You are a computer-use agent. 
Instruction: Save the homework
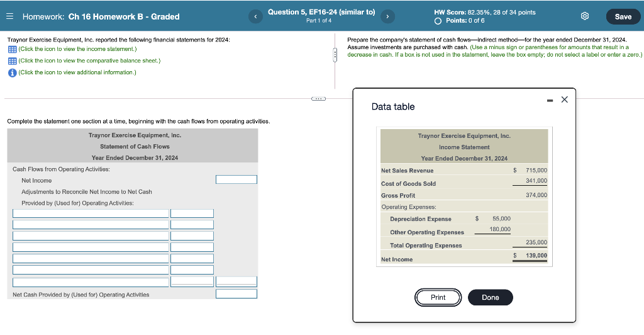623,16
